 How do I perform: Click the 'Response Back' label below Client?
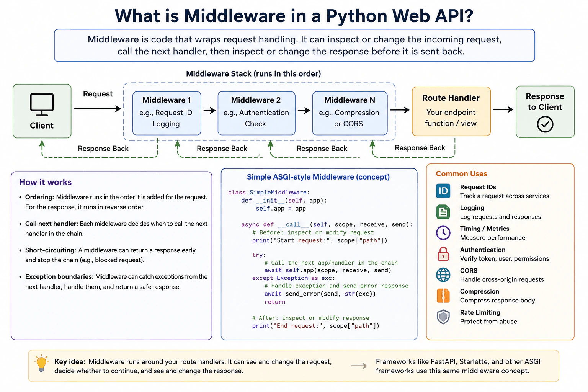pyautogui.click(x=103, y=149)
